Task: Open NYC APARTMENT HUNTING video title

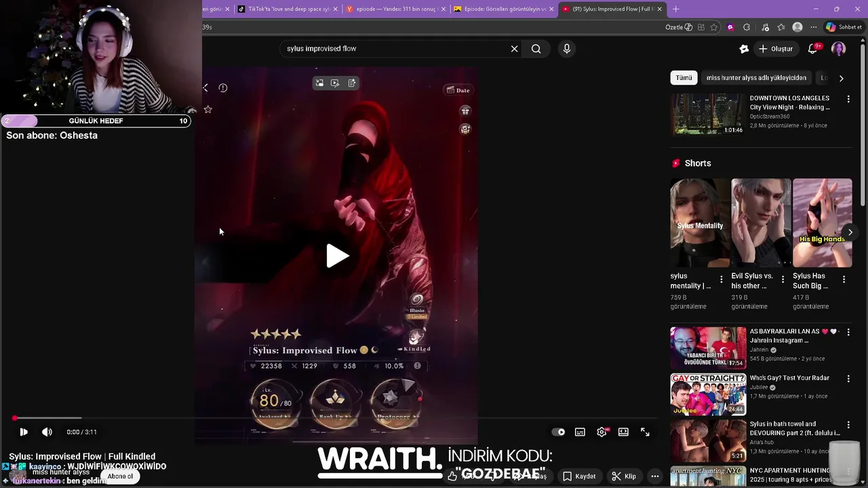Action: (x=790, y=474)
